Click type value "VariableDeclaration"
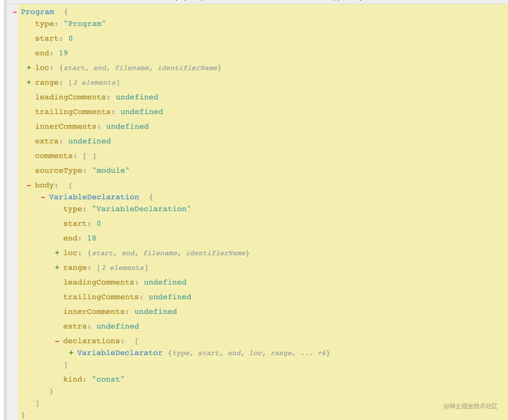 (141, 209)
